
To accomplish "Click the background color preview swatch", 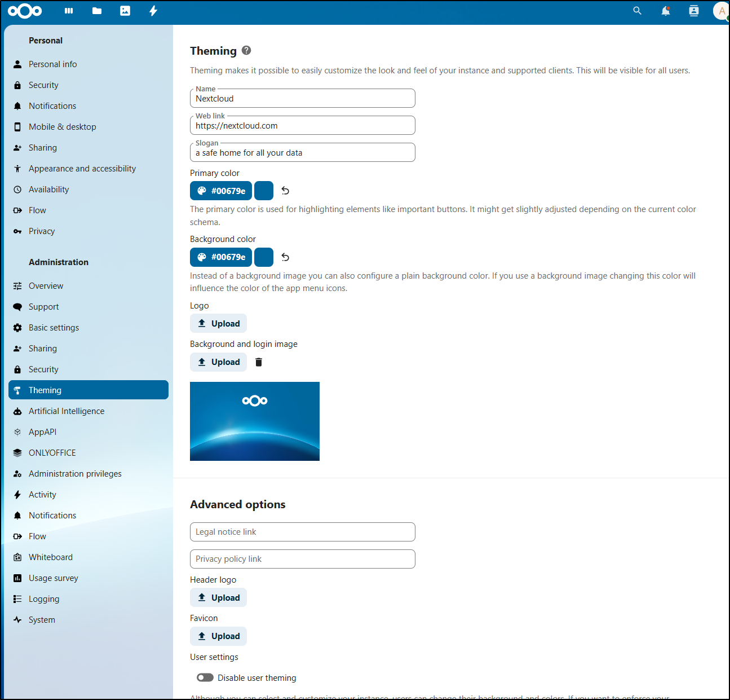I will [264, 257].
